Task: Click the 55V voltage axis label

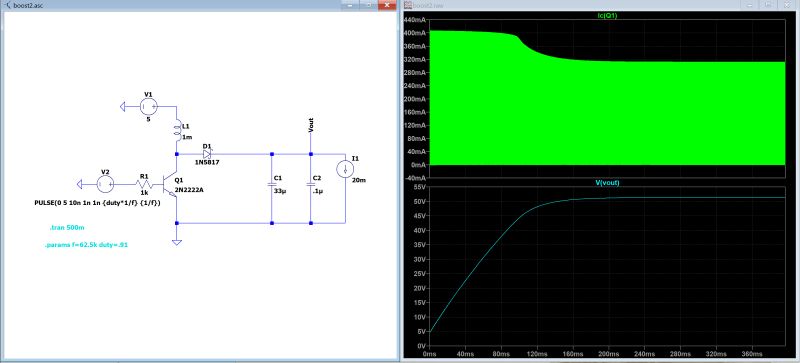Action: (x=420, y=187)
